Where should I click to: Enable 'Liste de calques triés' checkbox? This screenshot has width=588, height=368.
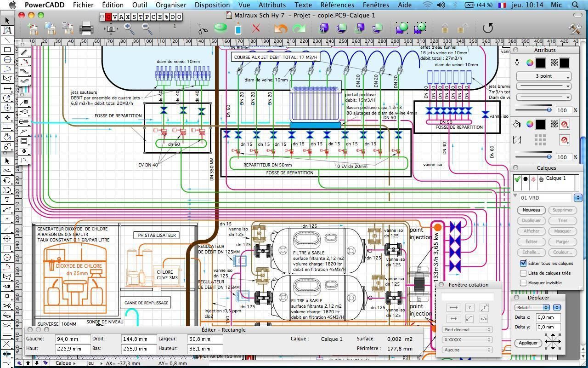coord(523,273)
